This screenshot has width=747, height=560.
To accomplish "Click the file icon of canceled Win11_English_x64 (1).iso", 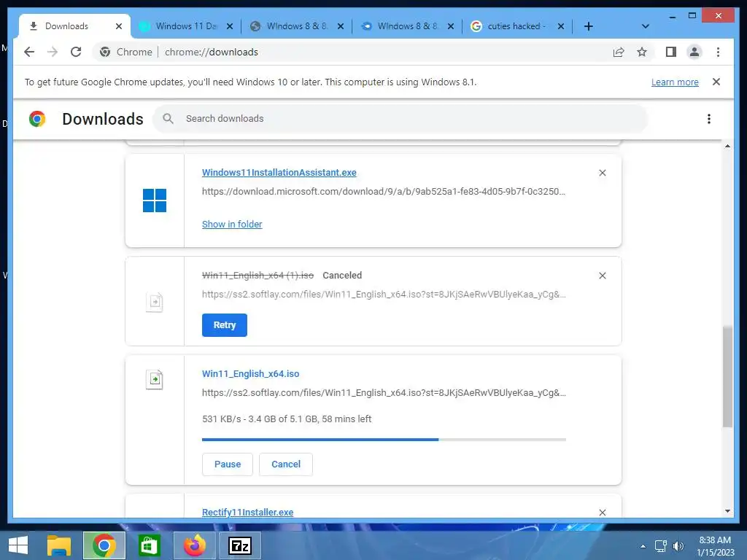I will (155, 302).
